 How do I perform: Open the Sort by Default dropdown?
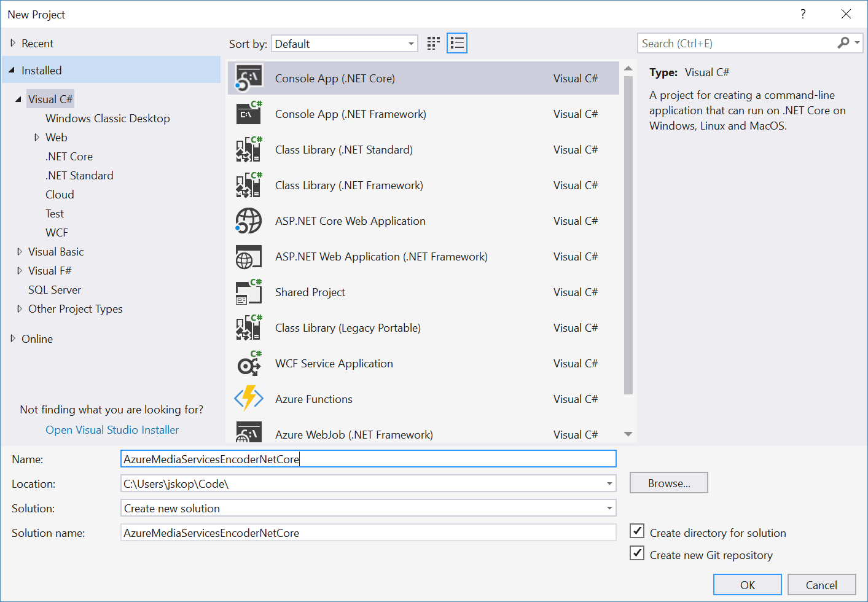(x=345, y=44)
